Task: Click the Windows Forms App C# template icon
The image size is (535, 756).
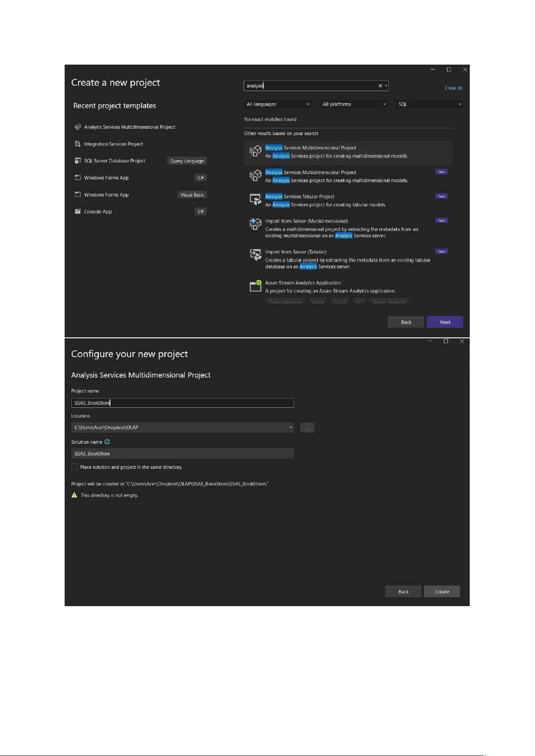Action: coord(78,178)
